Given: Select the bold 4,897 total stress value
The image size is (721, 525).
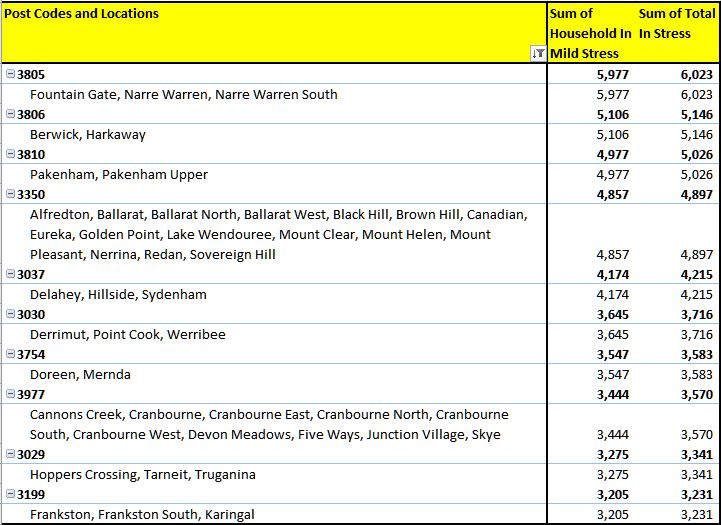Looking at the screenshot, I should coord(697,194).
